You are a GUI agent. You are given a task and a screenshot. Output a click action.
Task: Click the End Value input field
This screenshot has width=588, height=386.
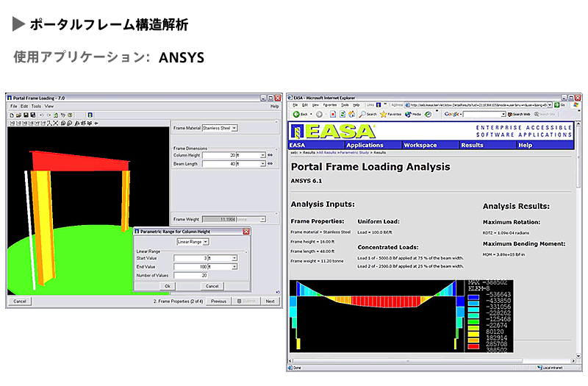tap(190, 267)
